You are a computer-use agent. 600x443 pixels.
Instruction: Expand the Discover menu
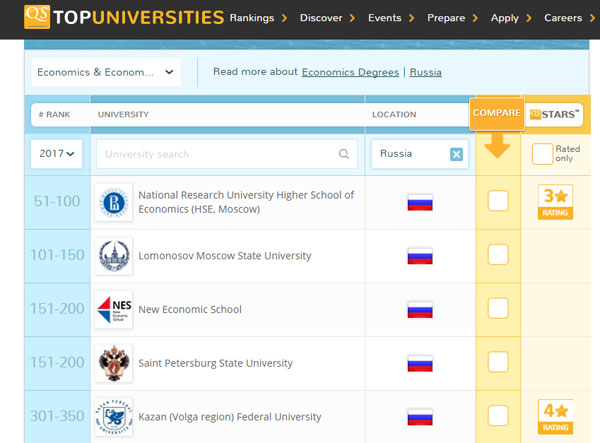pyautogui.click(x=328, y=18)
